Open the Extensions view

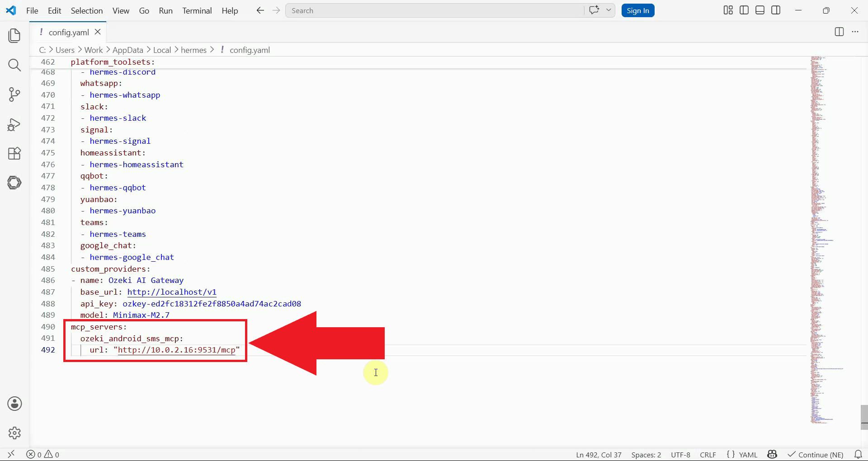tap(14, 154)
